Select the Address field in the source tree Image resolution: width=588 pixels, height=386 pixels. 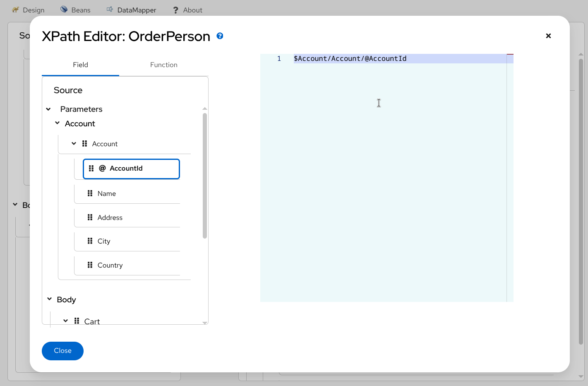(x=110, y=217)
